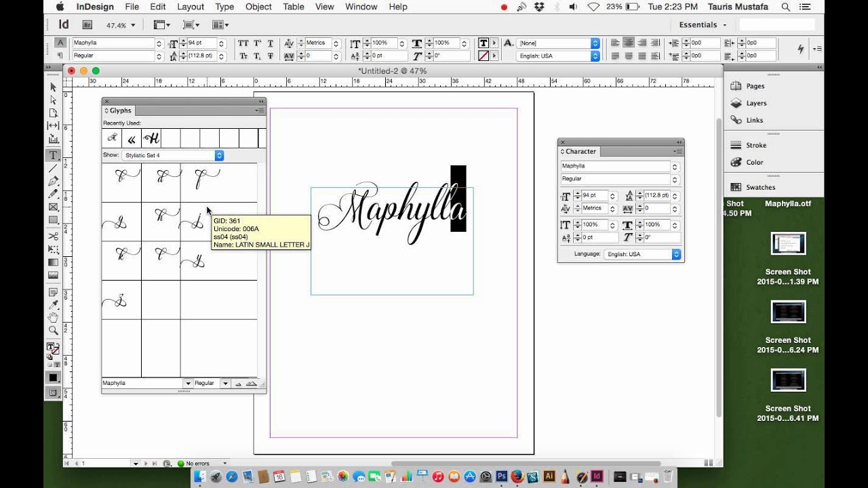The width and height of the screenshot is (868, 488).
Task: Open Character panel Language dropdown
Action: coord(642,254)
